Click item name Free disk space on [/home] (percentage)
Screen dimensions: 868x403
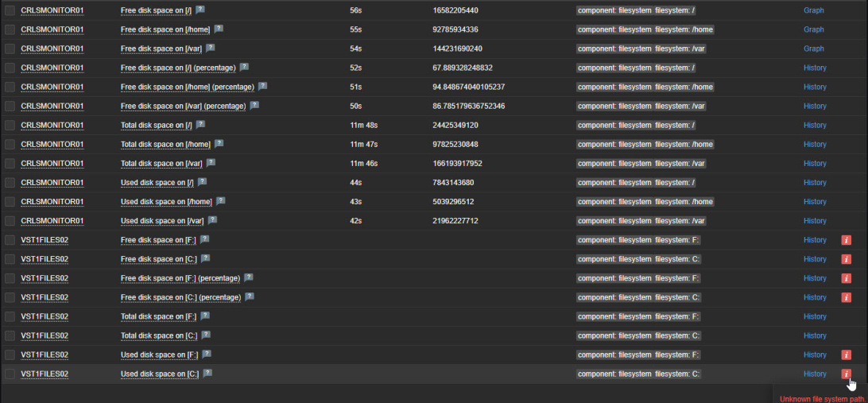point(187,87)
